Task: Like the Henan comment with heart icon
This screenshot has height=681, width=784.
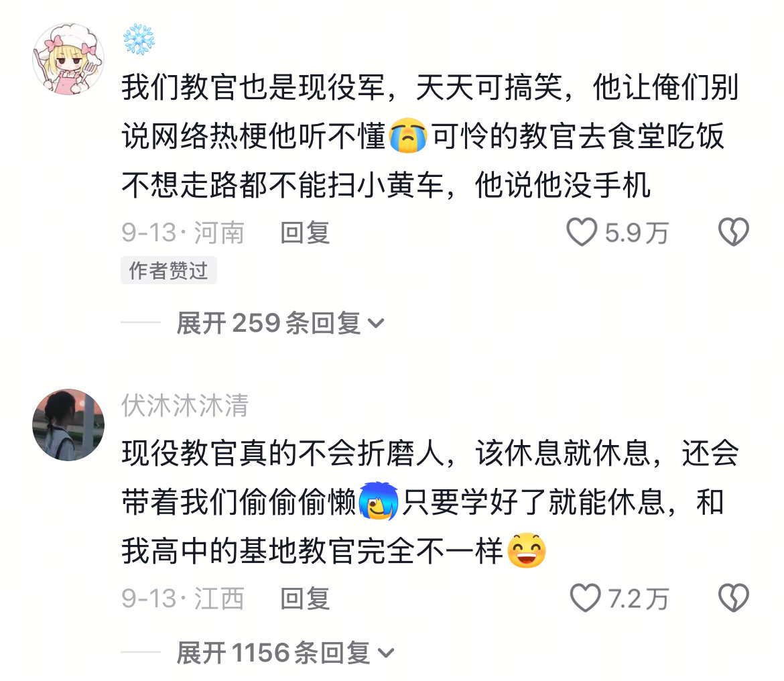Action: (582, 232)
